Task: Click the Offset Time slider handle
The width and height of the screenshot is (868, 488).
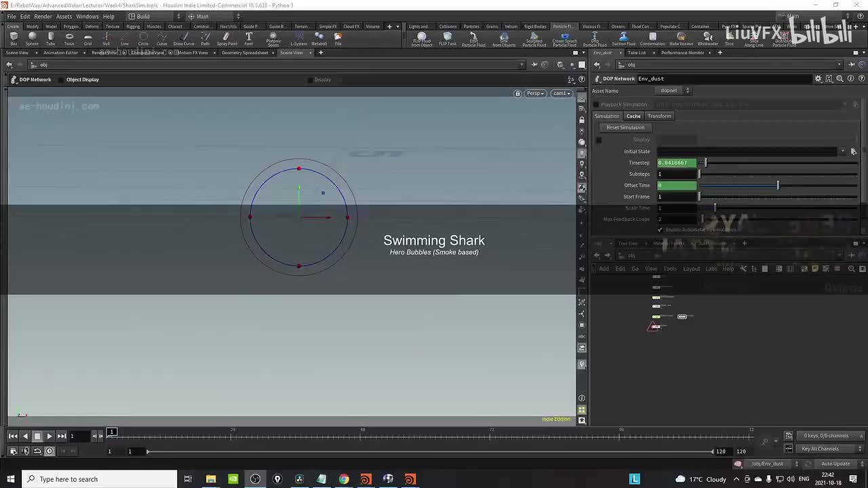Action: [x=778, y=185]
